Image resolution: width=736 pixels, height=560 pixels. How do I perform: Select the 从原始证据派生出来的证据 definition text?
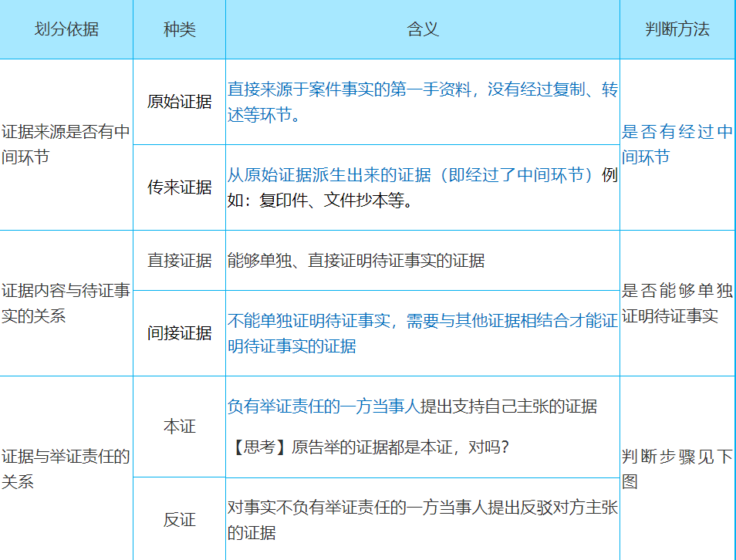[422, 187]
